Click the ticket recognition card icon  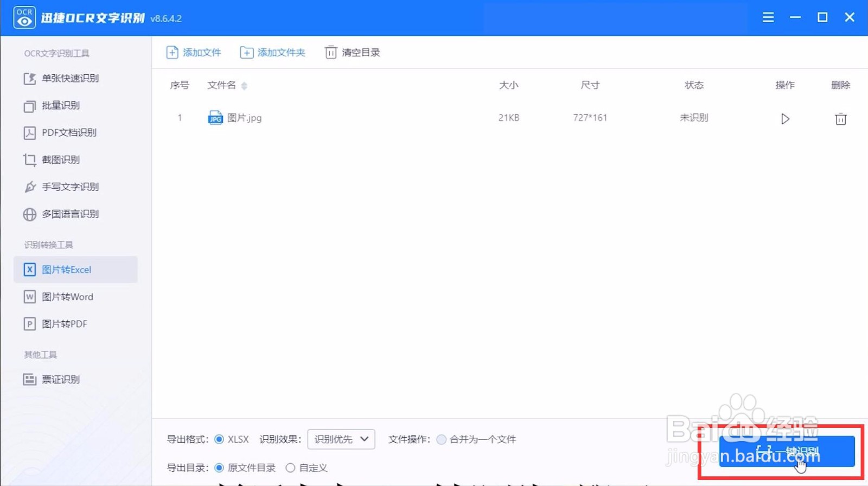tap(30, 379)
